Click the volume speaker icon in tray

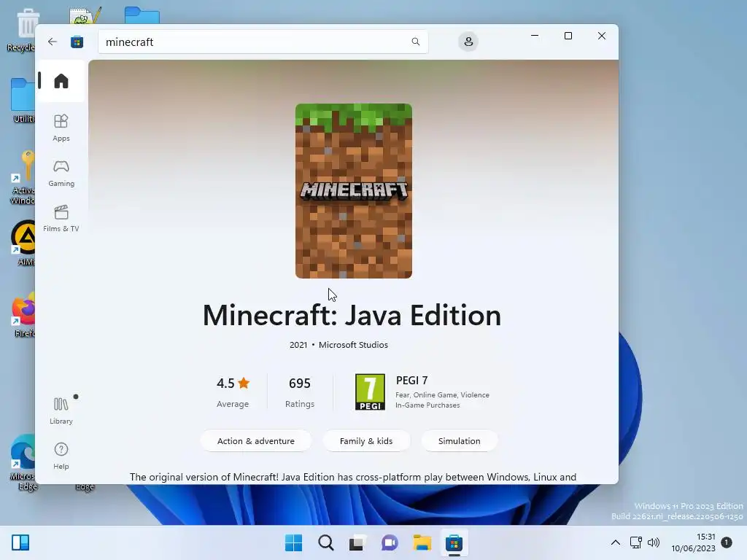click(x=654, y=542)
